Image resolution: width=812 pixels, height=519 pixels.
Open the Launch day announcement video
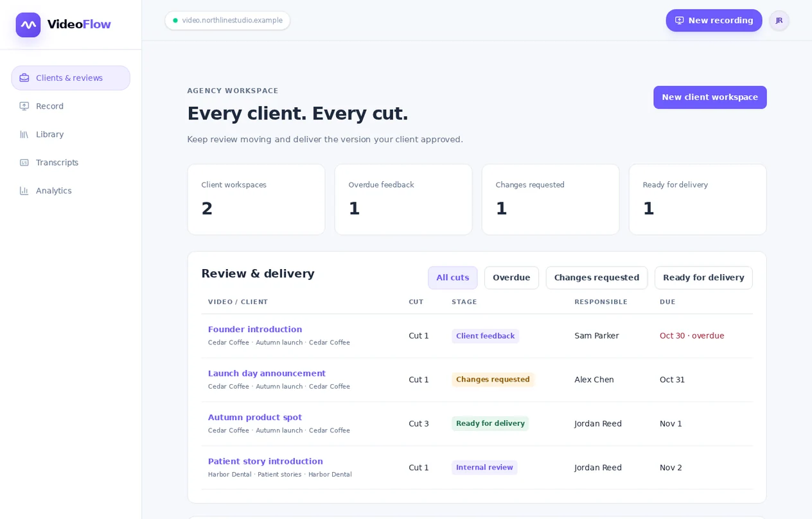pos(267,373)
